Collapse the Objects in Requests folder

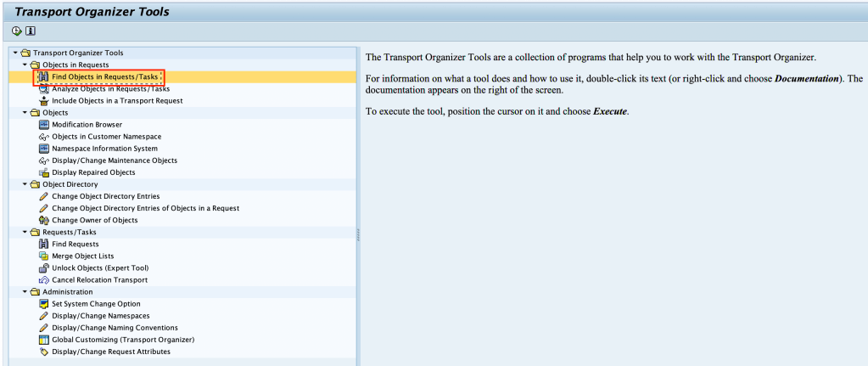point(25,65)
